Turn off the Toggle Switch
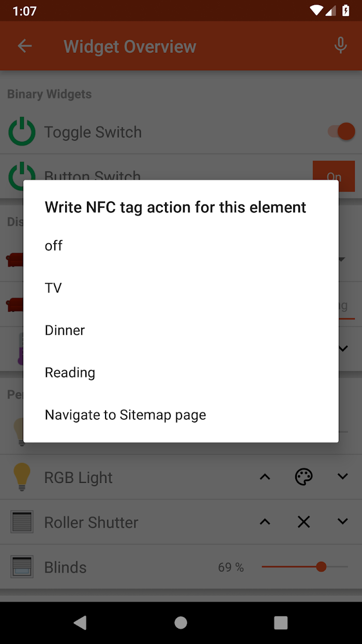 342,131
